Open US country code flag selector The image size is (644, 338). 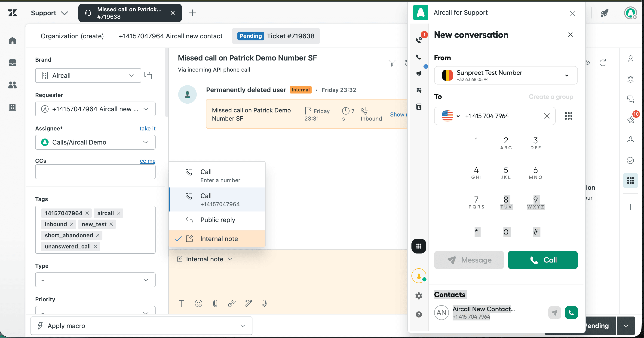(451, 116)
